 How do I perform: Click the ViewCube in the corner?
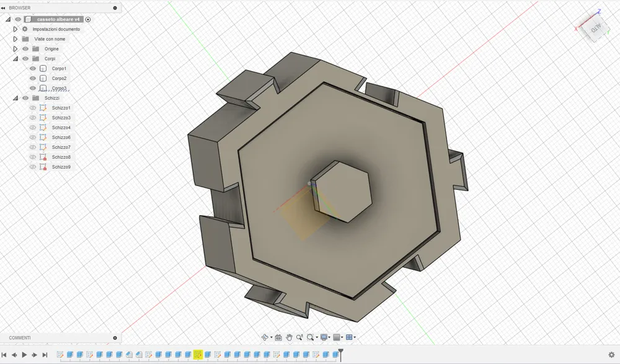point(595,28)
